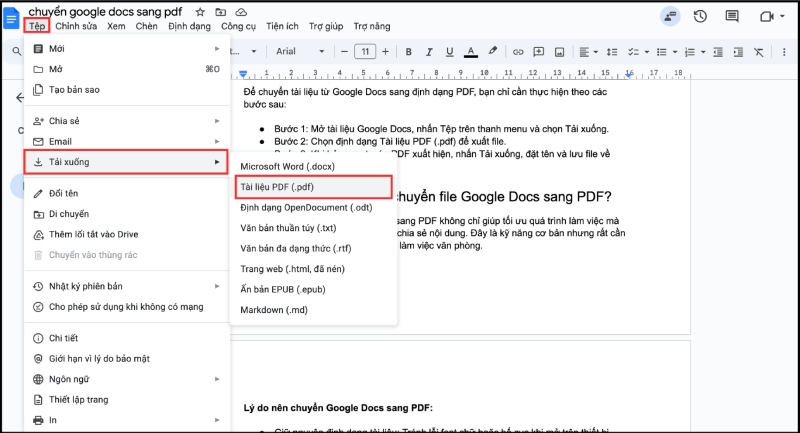The width and height of the screenshot is (800, 433).
Task: Choose Mở from the file menu
Action: click(127, 69)
